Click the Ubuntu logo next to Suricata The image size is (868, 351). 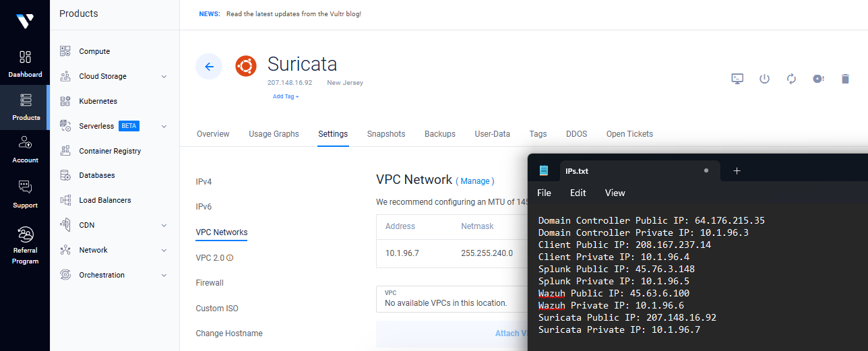[246, 66]
